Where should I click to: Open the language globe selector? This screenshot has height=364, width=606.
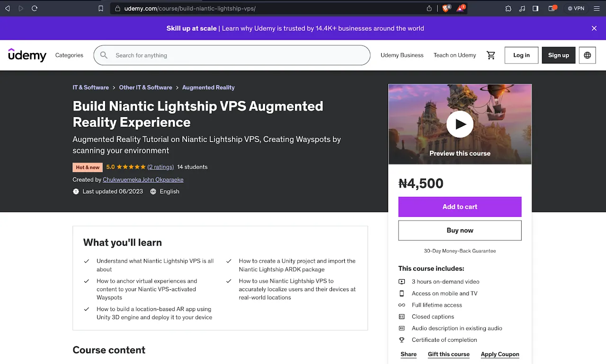pos(588,55)
